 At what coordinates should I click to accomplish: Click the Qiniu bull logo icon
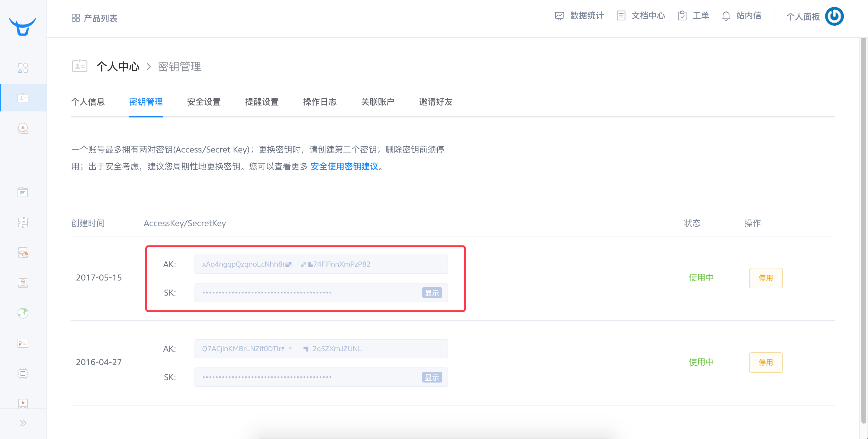coord(23,27)
